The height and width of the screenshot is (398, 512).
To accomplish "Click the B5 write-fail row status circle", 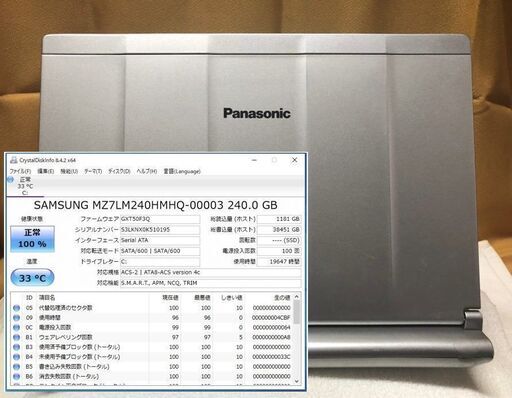I will (16, 367).
